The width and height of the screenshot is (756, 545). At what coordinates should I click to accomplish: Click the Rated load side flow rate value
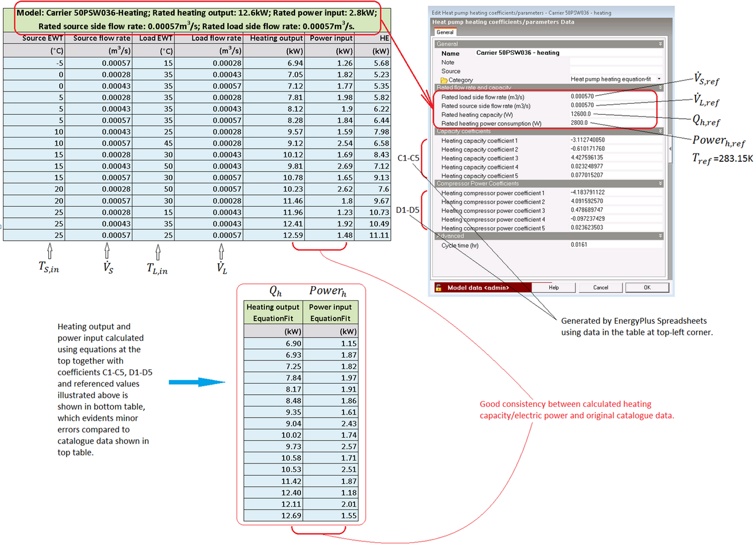point(582,96)
